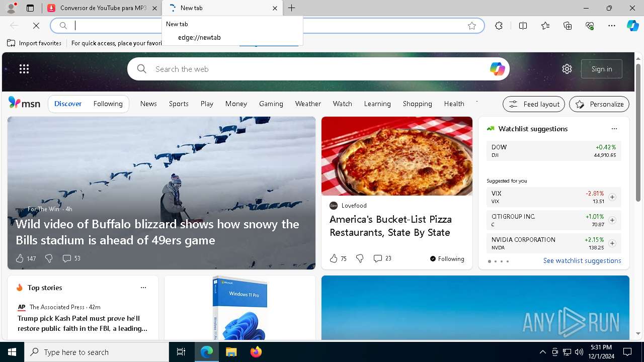The height and width of the screenshot is (362, 644).
Task: Open Copilot sidebar icon
Action: (x=632, y=26)
